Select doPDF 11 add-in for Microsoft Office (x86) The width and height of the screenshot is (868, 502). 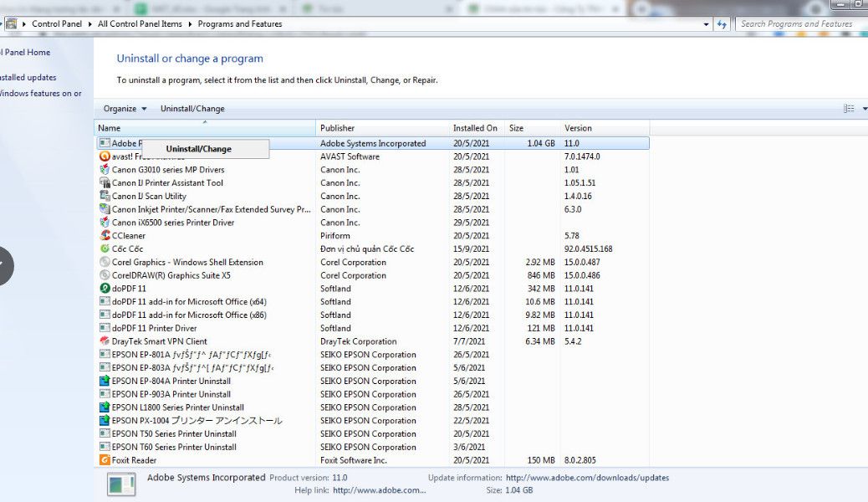(x=372, y=315)
